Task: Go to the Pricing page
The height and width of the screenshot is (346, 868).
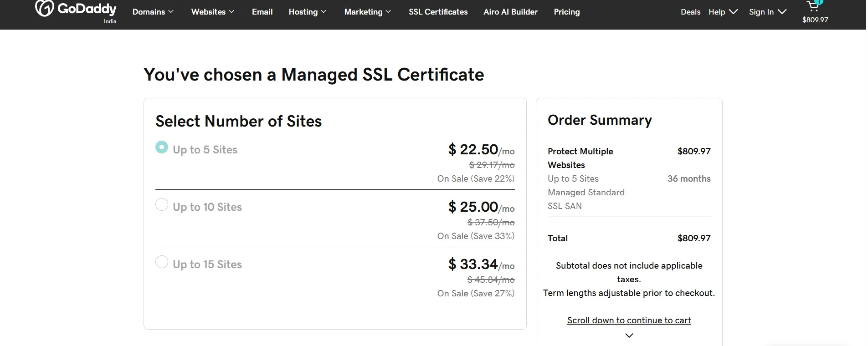Action: 567,12
